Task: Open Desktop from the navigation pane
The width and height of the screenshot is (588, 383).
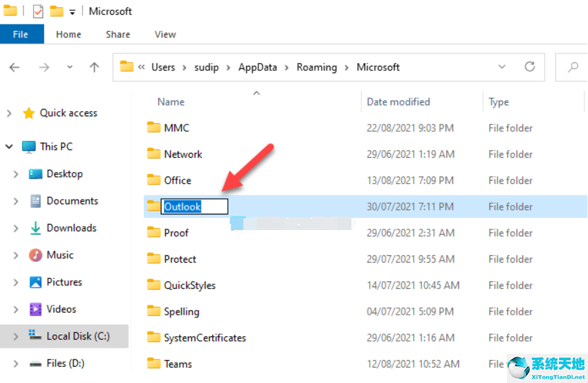Action: tap(64, 174)
